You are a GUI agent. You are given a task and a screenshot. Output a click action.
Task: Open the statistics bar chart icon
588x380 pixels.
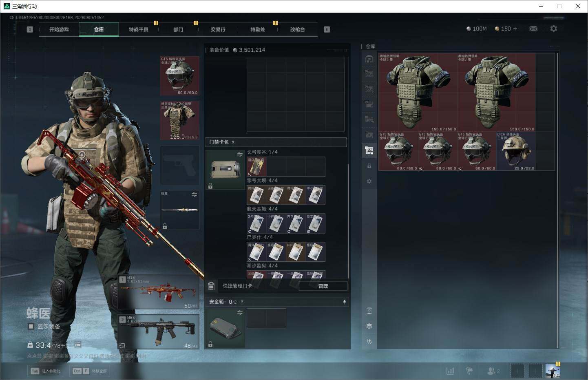pyautogui.click(x=450, y=371)
